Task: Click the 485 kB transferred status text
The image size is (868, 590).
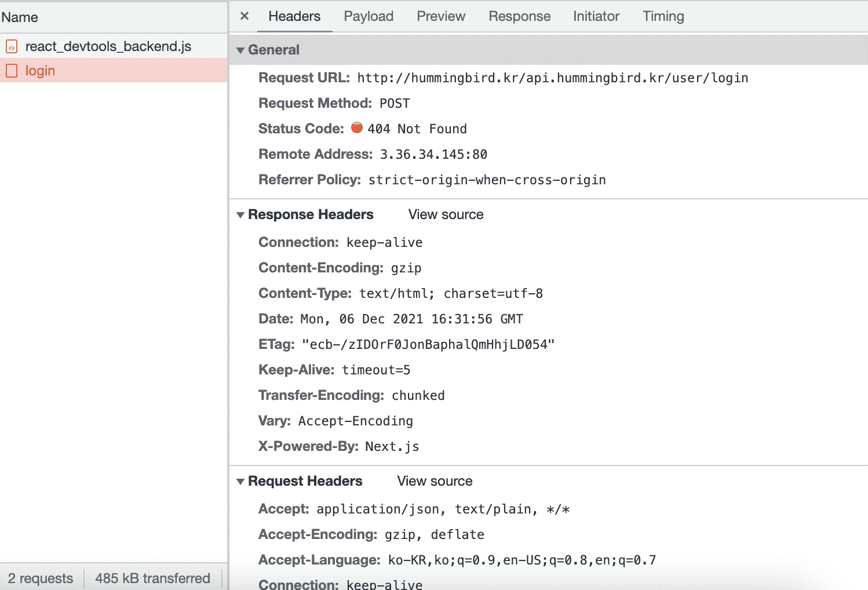Action: [x=152, y=578]
